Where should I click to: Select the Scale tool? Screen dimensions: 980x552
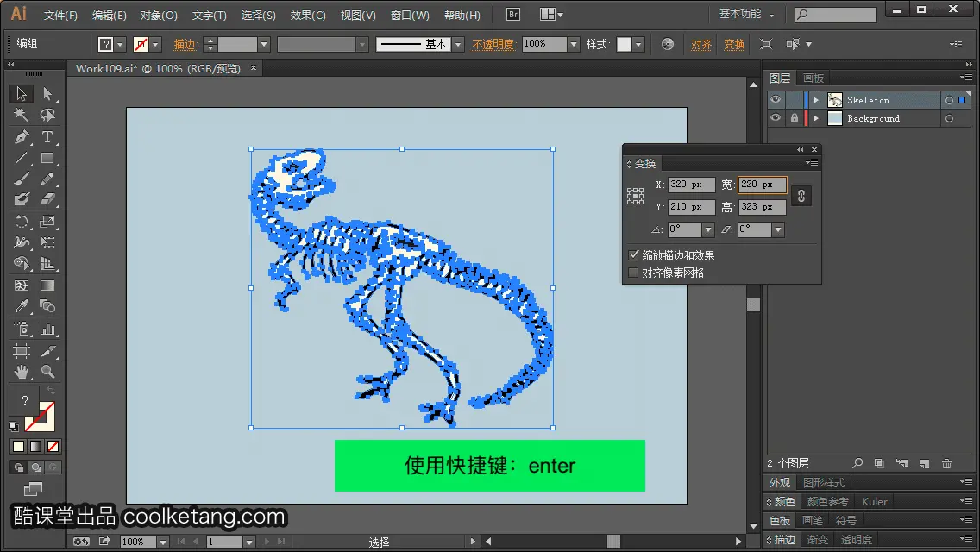click(x=47, y=222)
